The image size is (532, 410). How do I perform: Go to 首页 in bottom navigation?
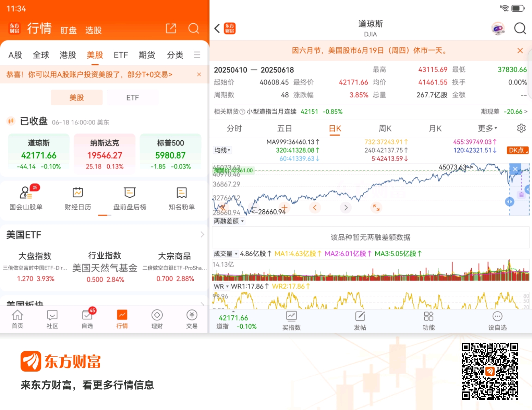point(17,319)
